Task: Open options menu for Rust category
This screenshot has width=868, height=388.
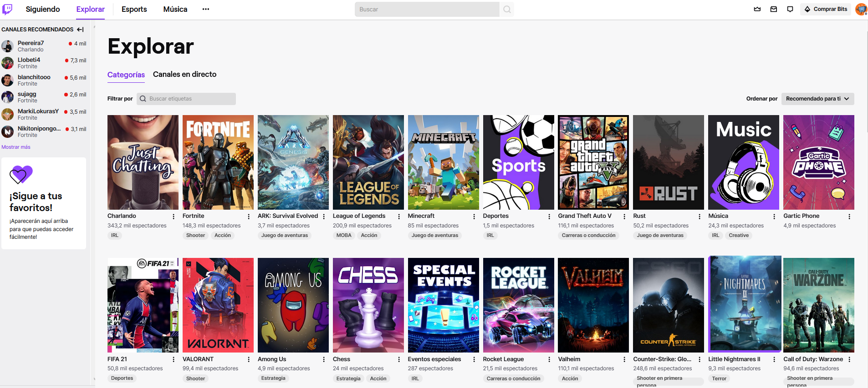Action: [x=700, y=217]
